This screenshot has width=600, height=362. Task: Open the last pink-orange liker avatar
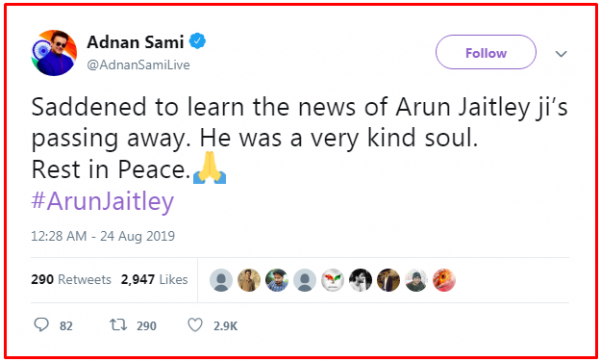(444, 280)
